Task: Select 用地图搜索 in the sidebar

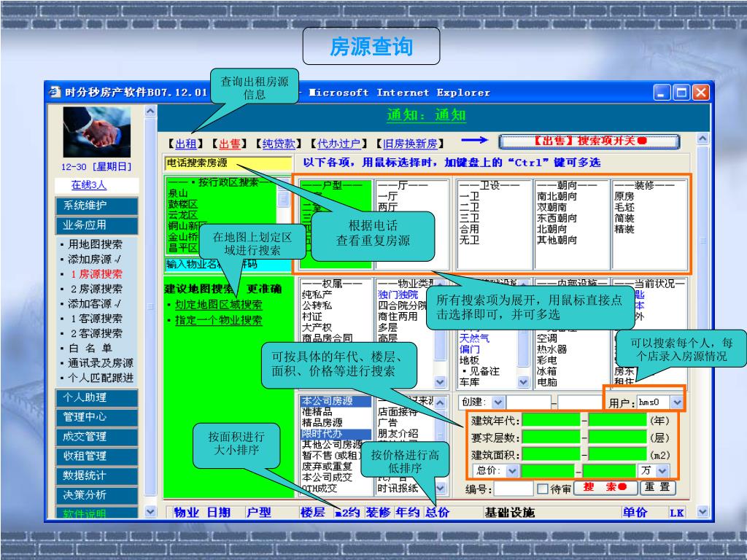Action: point(95,244)
